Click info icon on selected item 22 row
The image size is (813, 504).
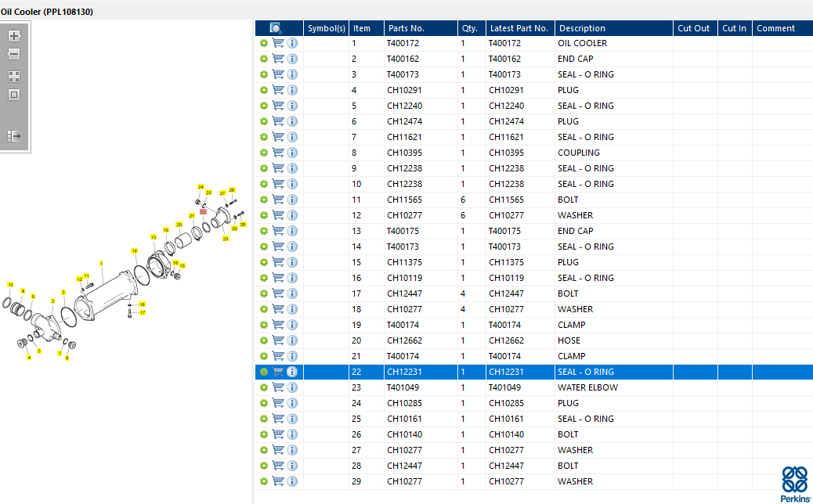pos(292,372)
